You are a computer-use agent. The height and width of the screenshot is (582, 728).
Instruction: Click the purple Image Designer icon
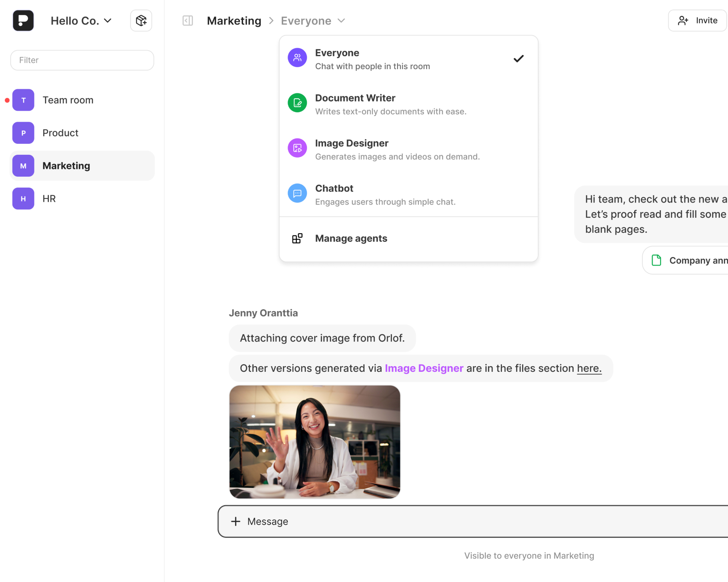point(297,148)
